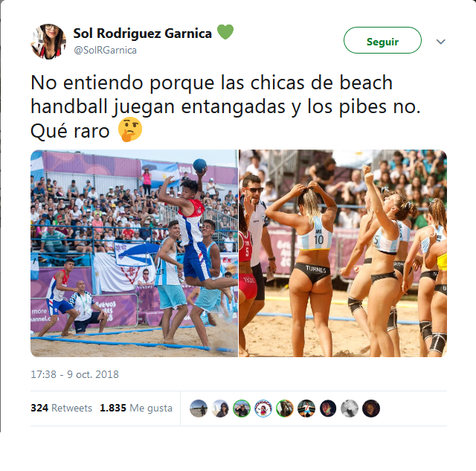Click the Seguir follow button

click(x=382, y=40)
